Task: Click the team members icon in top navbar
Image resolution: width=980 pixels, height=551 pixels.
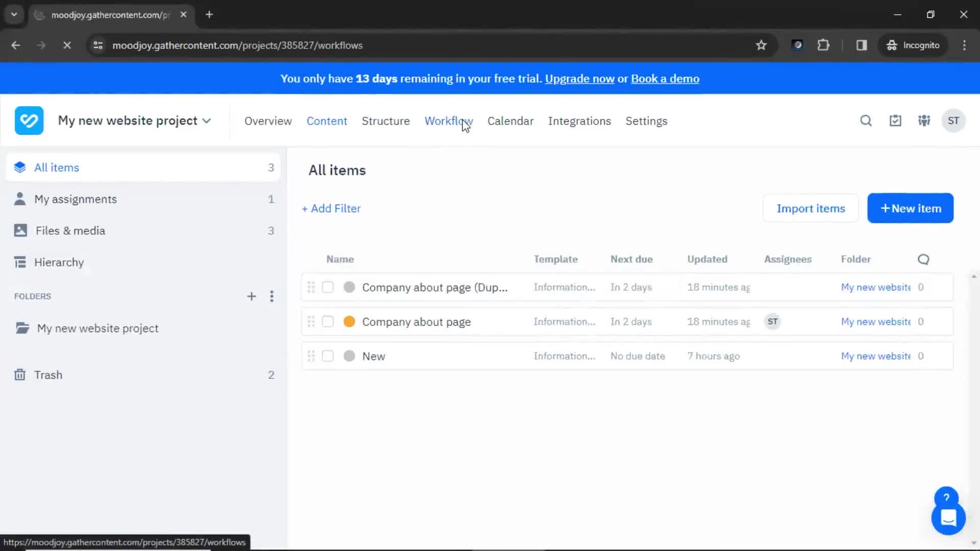Action: click(924, 120)
